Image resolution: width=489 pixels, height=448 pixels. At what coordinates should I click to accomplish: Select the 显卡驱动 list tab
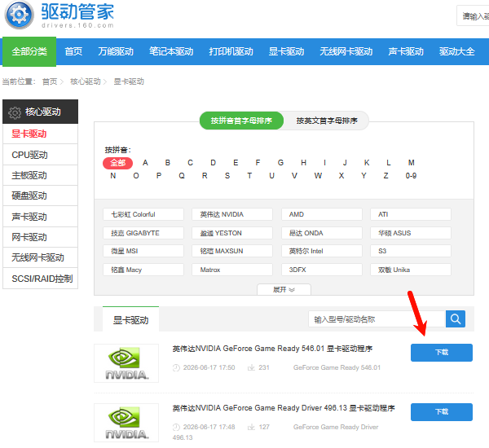130,319
